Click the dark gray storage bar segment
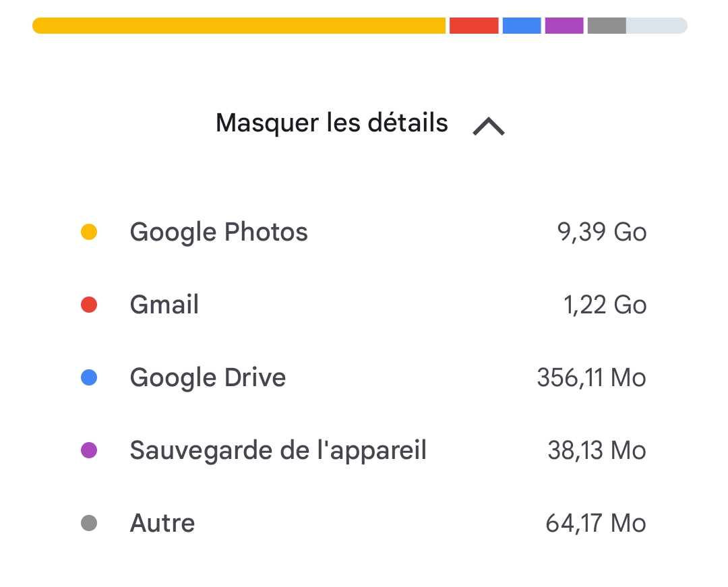 coord(607,26)
